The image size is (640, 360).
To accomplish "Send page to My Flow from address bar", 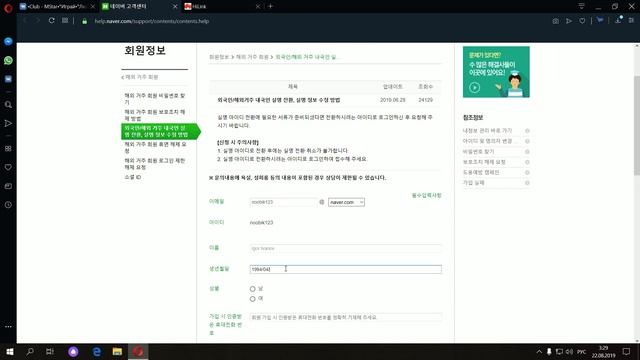I will coord(569,21).
